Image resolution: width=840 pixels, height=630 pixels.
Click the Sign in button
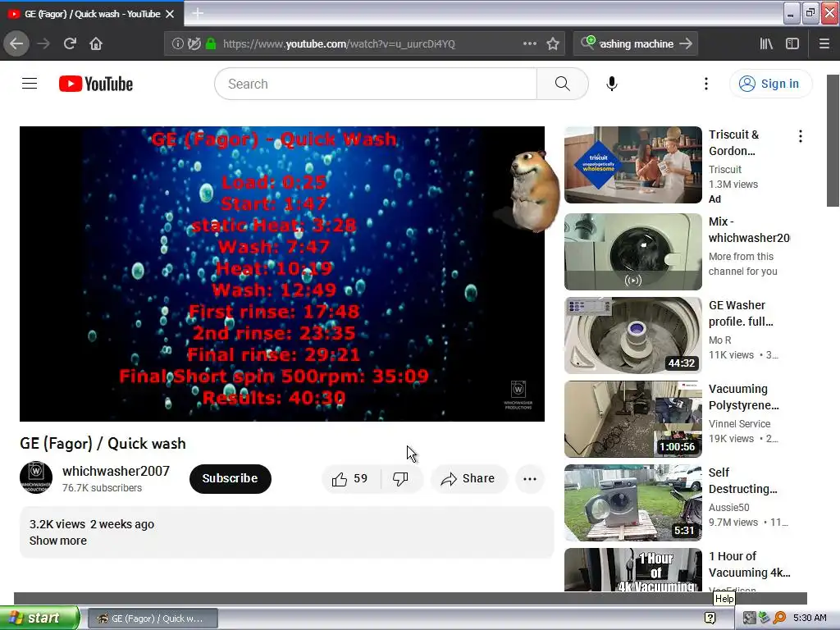pyautogui.click(x=770, y=84)
